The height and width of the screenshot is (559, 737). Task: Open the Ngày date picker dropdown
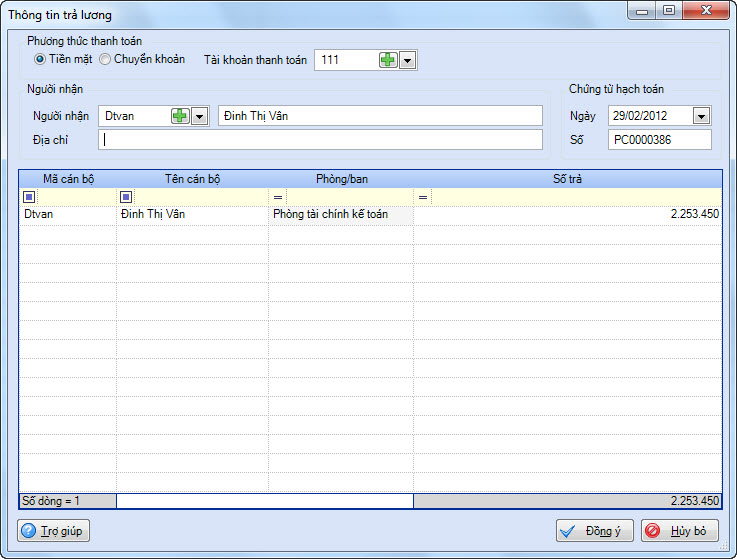click(701, 116)
